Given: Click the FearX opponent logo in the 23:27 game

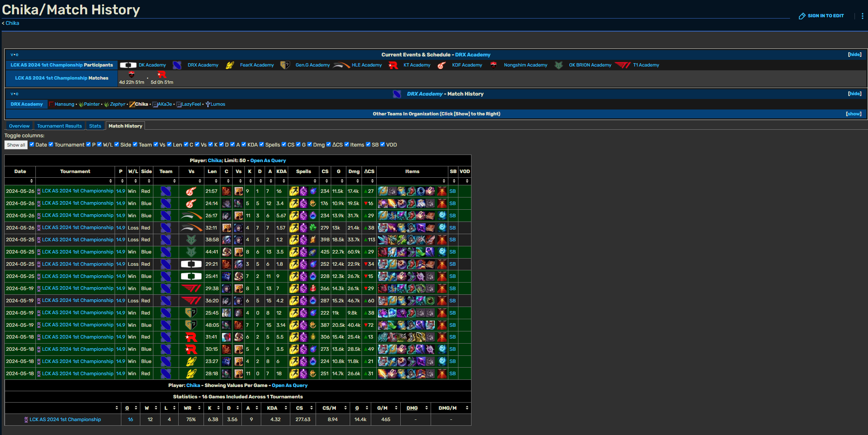Looking at the screenshot, I should click(x=191, y=361).
